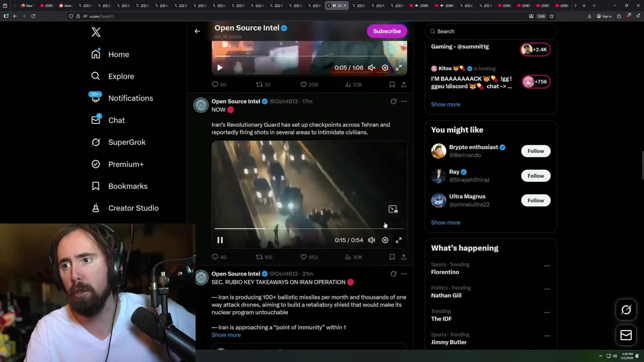
Task: Reload the browser page
Action: [x=33, y=16]
